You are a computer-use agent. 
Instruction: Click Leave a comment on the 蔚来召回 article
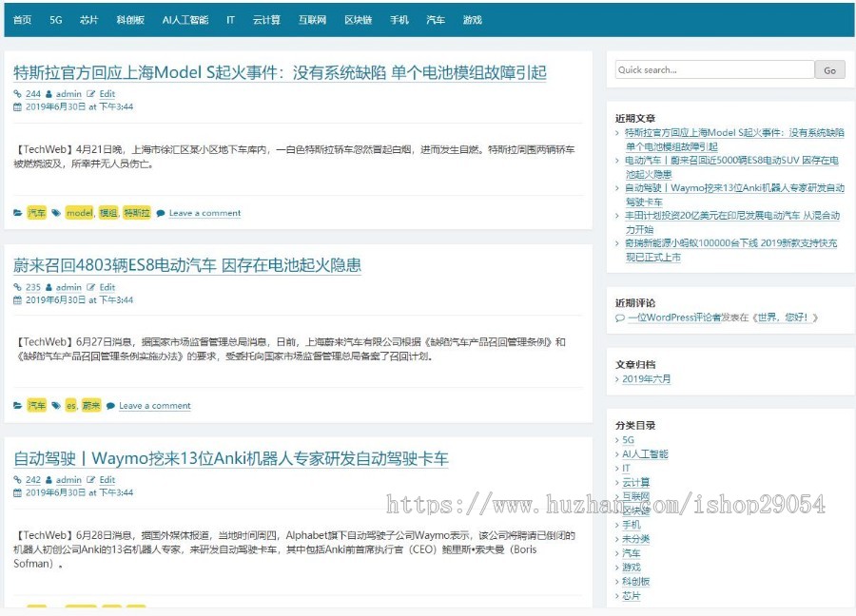tap(154, 406)
